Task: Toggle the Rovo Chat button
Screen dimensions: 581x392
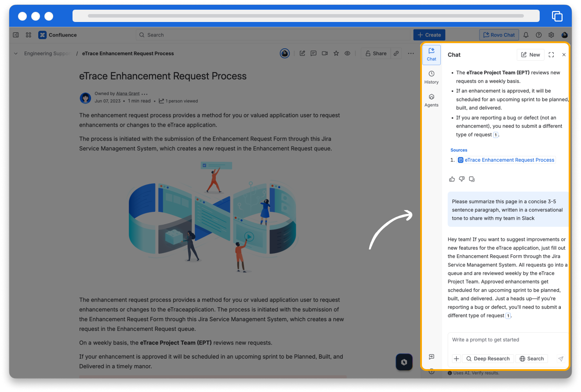Action: click(x=499, y=35)
